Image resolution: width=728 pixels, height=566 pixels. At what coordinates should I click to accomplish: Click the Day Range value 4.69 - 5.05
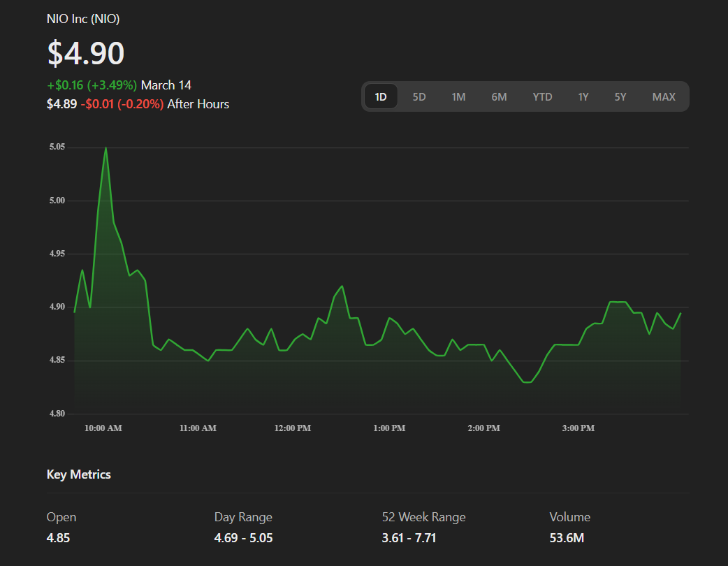tap(243, 538)
